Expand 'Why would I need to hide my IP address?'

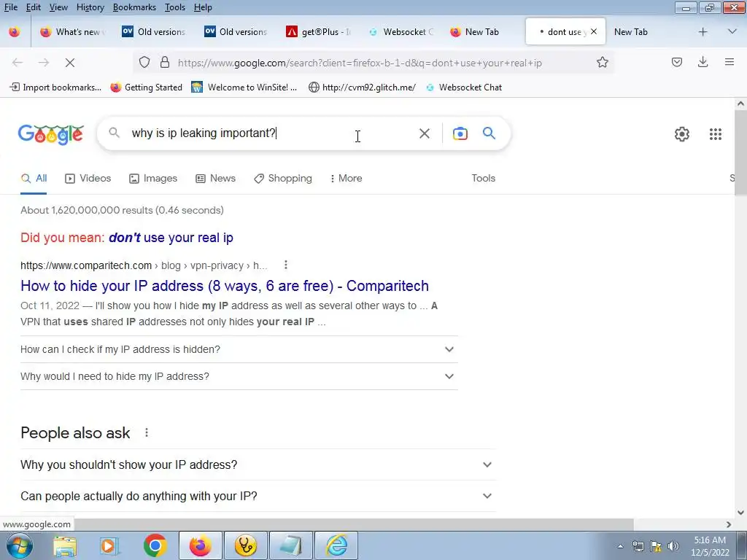239,376
